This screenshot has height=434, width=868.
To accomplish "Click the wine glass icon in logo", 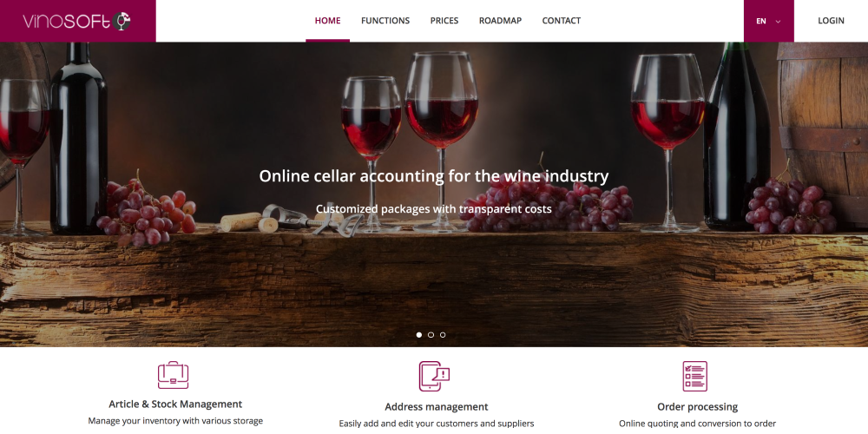I will 122,21.
